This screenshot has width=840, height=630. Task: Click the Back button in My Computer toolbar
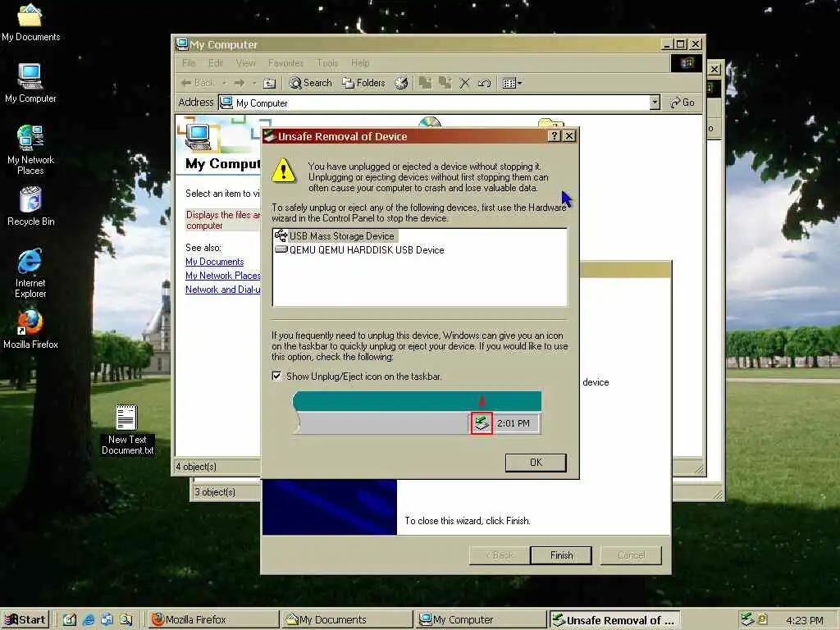(x=198, y=83)
